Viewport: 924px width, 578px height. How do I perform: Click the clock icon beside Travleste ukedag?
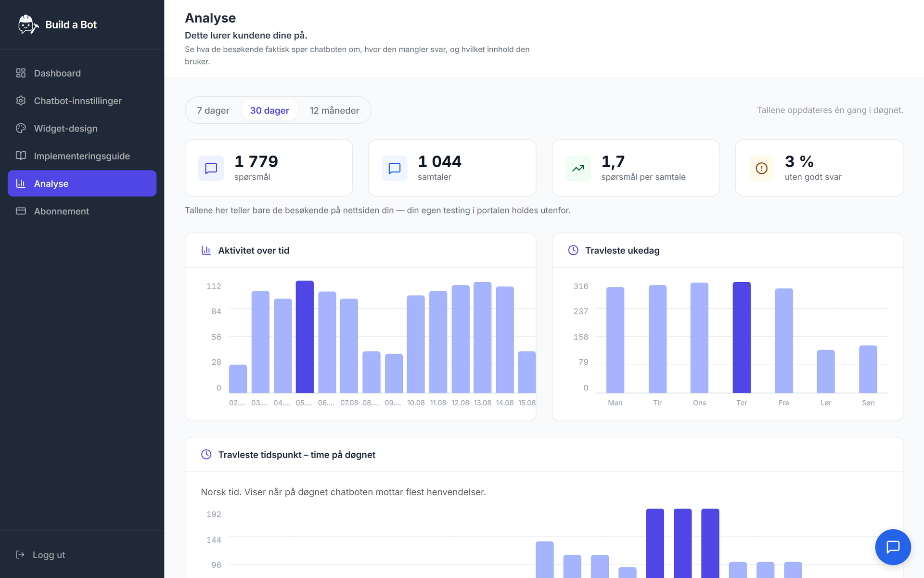(x=573, y=250)
